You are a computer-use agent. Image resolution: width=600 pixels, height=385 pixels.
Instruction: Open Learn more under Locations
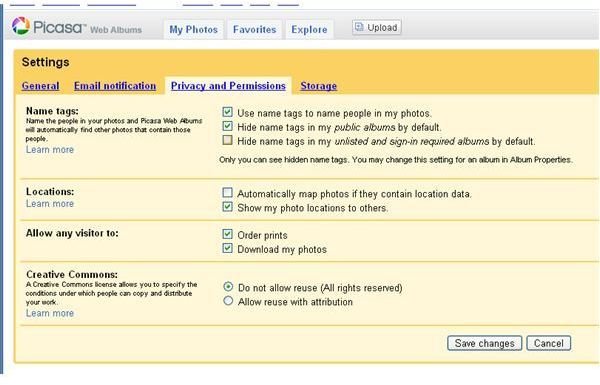point(50,204)
